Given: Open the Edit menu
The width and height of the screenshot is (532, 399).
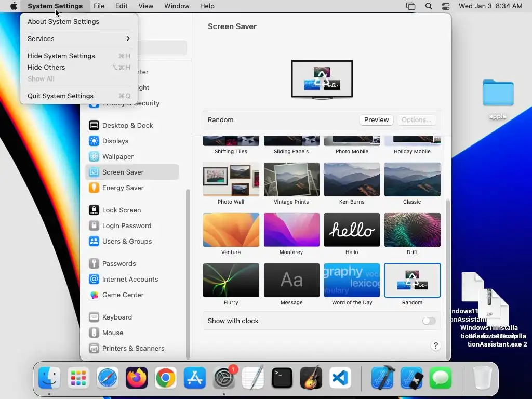Looking at the screenshot, I should pyautogui.click(x=121, y=6).
